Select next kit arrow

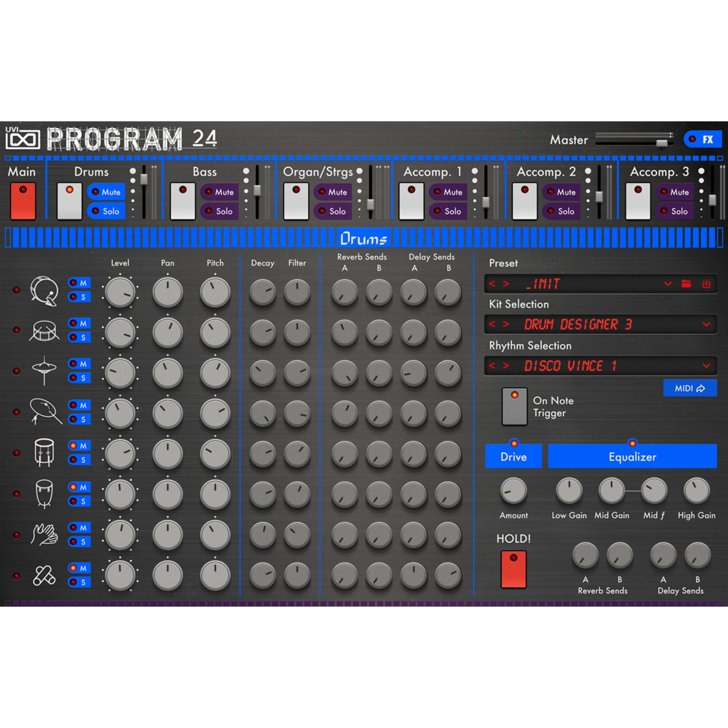click(505, 325)
